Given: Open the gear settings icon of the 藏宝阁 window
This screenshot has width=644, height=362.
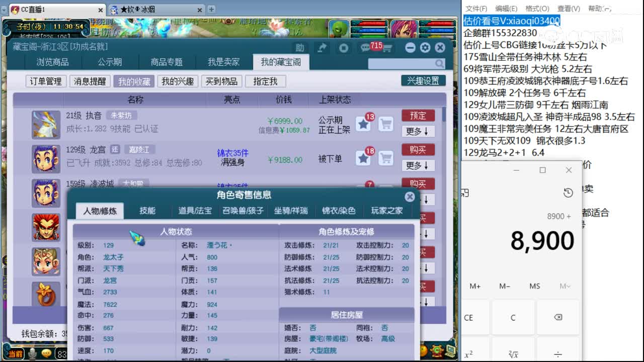Looking at the screenshot, I should coord(426,47).
